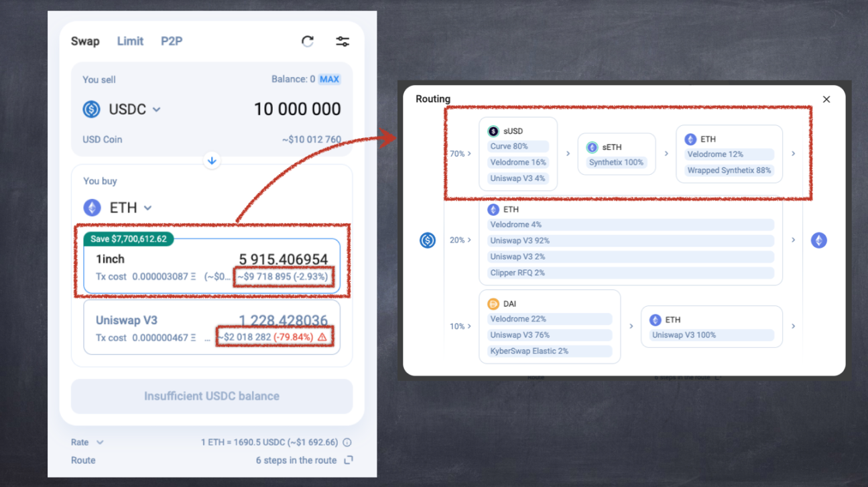
Task: Click the sETH token icon
Action: pos(592,147)
